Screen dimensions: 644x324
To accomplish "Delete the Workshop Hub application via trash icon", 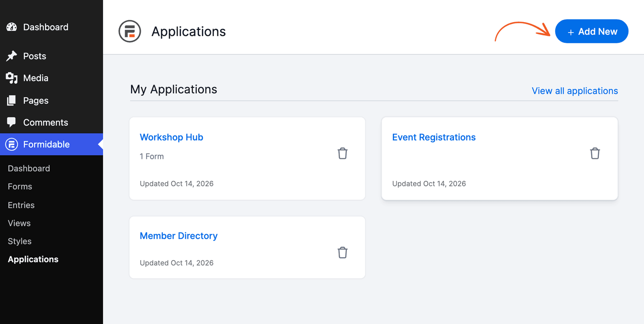I will click(343, 153).
